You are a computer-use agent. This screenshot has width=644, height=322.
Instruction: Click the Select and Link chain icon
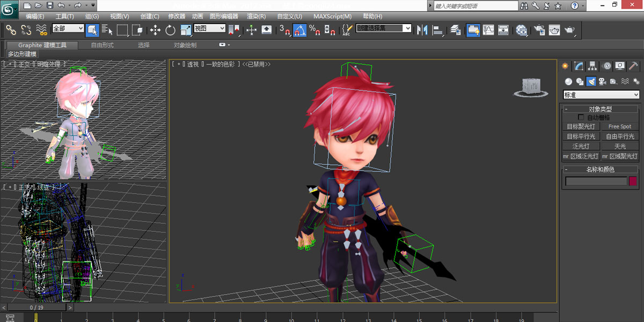(x=11, y=30)
